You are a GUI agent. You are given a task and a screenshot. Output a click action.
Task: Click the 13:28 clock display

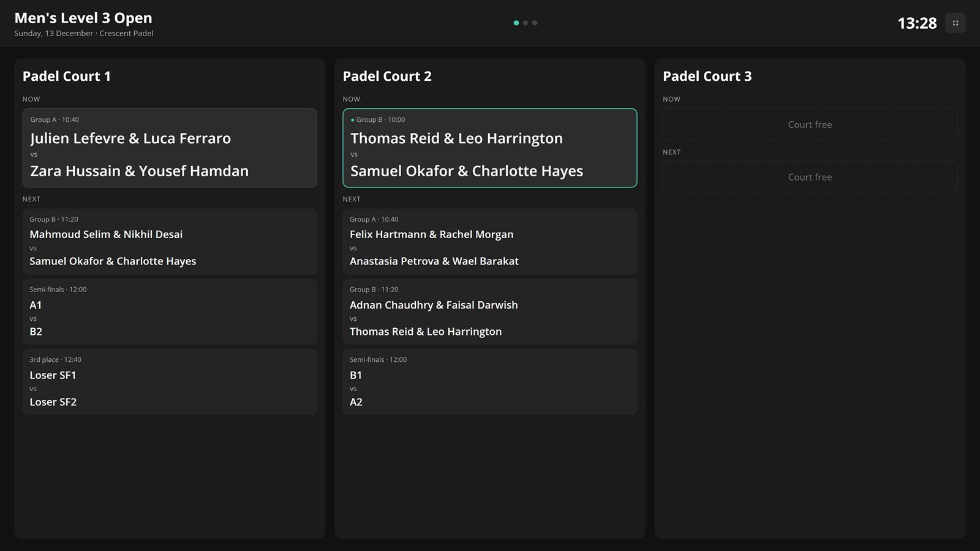click(917, 23)
